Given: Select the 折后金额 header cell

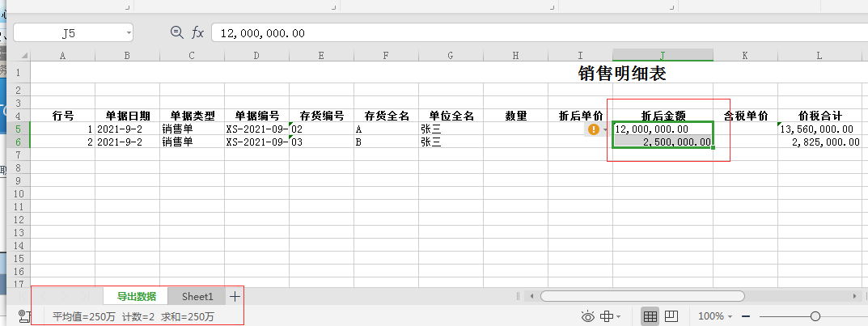Looking at the screenshot, I should pos(663,116).
